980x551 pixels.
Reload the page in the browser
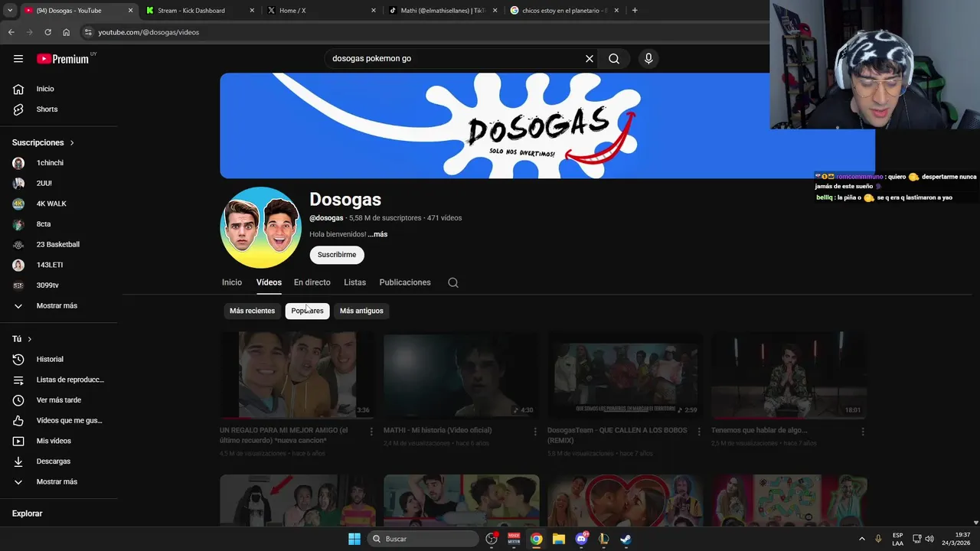47,32
